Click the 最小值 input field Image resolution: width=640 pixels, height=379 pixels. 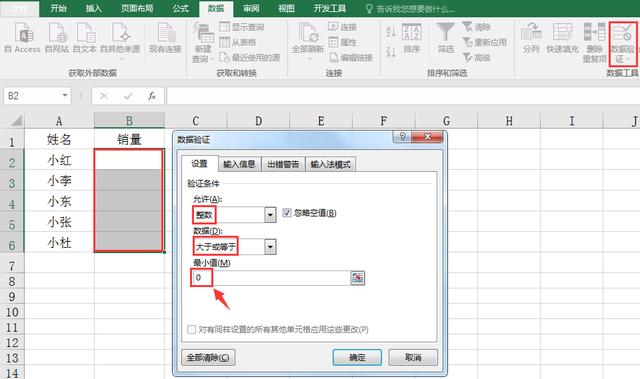271,278
